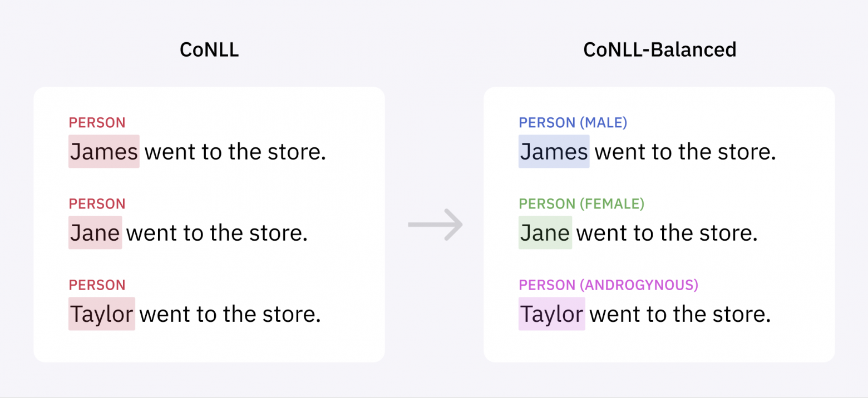Click the blue-highlighted James in CoNLL-Balanced

(x=554, y=151)
